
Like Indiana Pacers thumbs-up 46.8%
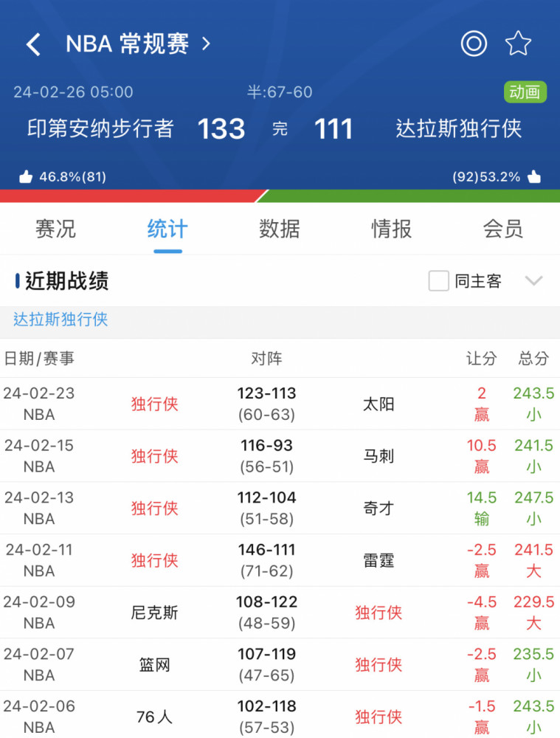tap(25, 177)
